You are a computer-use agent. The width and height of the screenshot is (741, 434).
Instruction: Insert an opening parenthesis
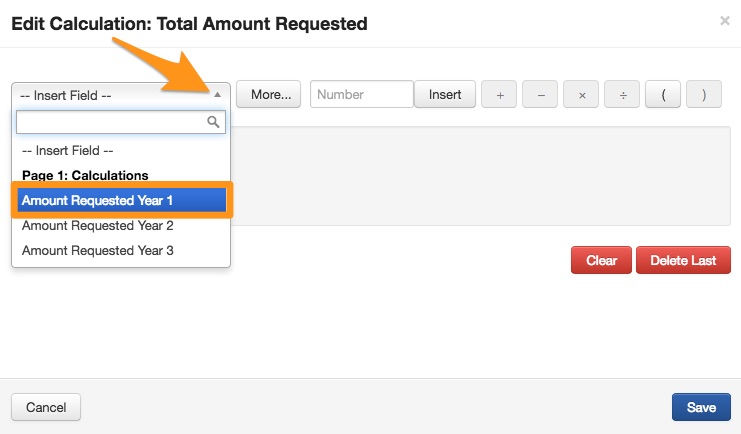click(664, 95)
